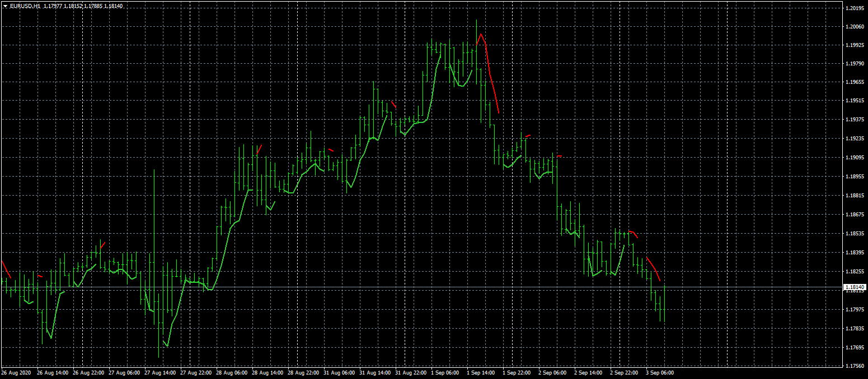Click the 26 Aug 14:00 time label

pos(53,373)
